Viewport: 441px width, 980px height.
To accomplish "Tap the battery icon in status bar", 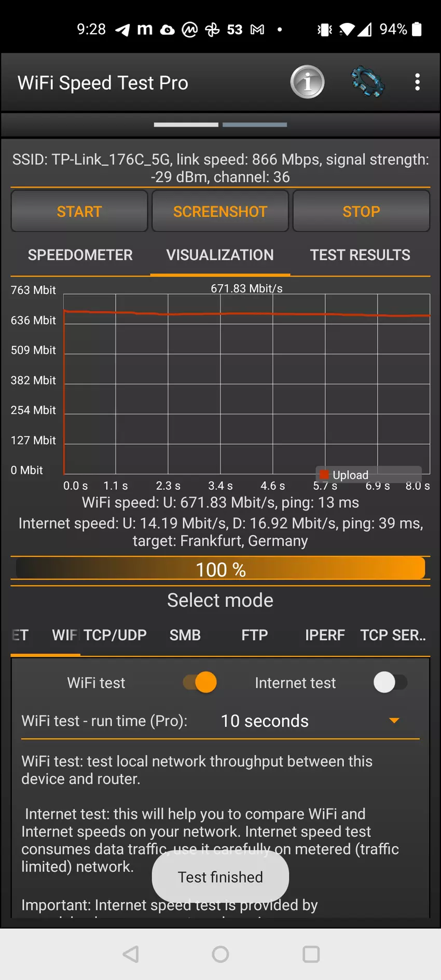I will (417, 29).
